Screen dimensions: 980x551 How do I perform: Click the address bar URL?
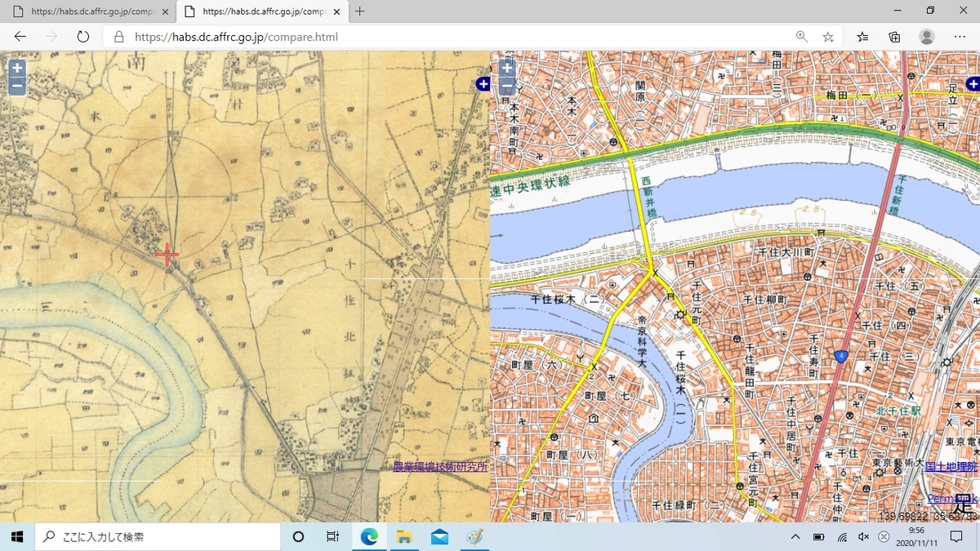pyautogui.click(x=236, y=37)
